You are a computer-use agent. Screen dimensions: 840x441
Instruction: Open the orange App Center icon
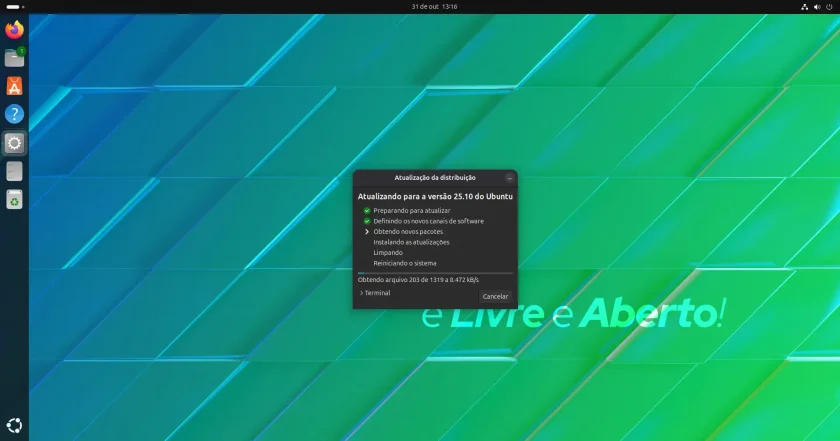[14, 86]
